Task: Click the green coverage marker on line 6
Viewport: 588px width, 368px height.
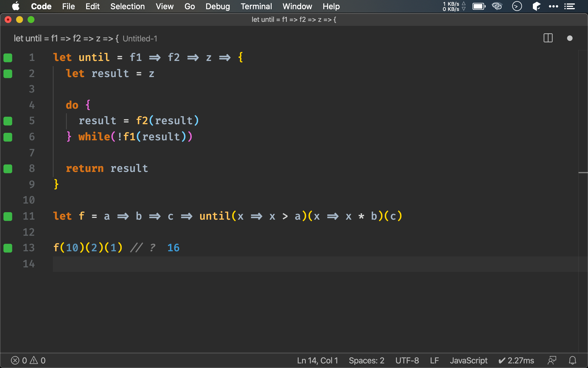Action: 8,137
